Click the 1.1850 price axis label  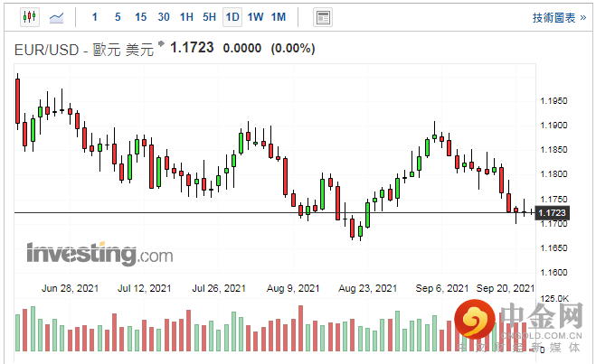(x=553, y=150)
